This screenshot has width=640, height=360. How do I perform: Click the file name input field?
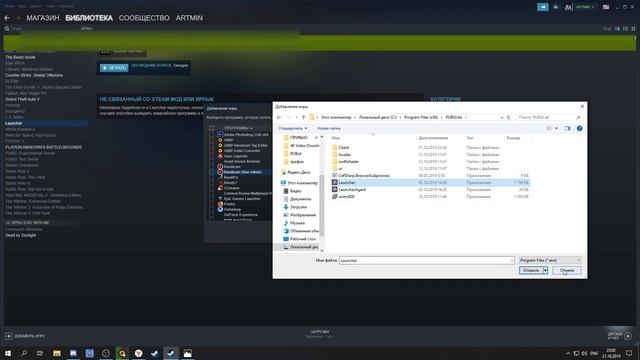point(427,260)
